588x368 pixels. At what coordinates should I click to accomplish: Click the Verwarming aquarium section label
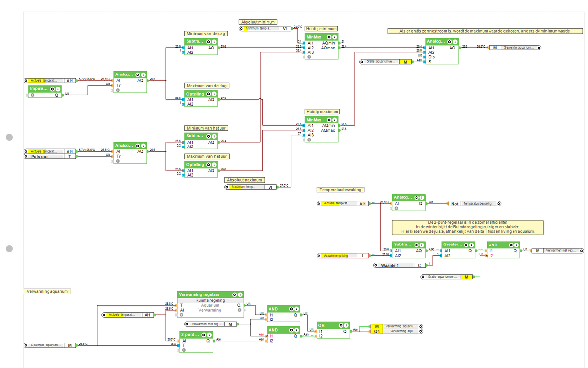(x=47, y=291)
